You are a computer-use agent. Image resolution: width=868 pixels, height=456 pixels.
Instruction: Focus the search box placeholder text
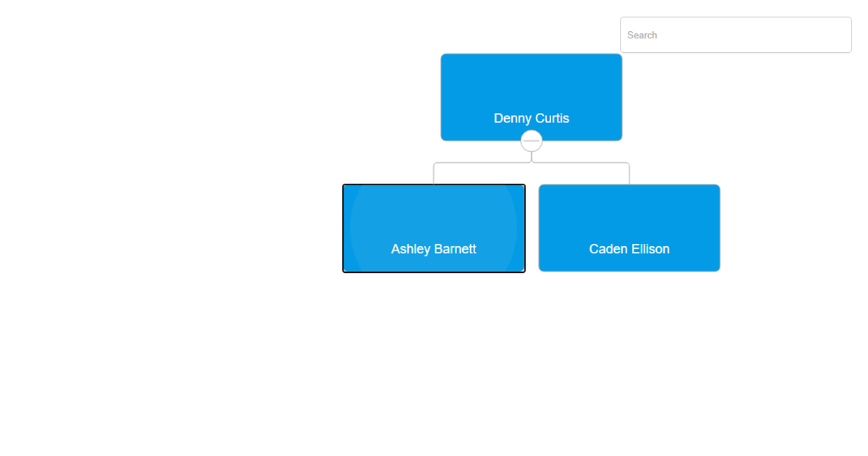642,35
